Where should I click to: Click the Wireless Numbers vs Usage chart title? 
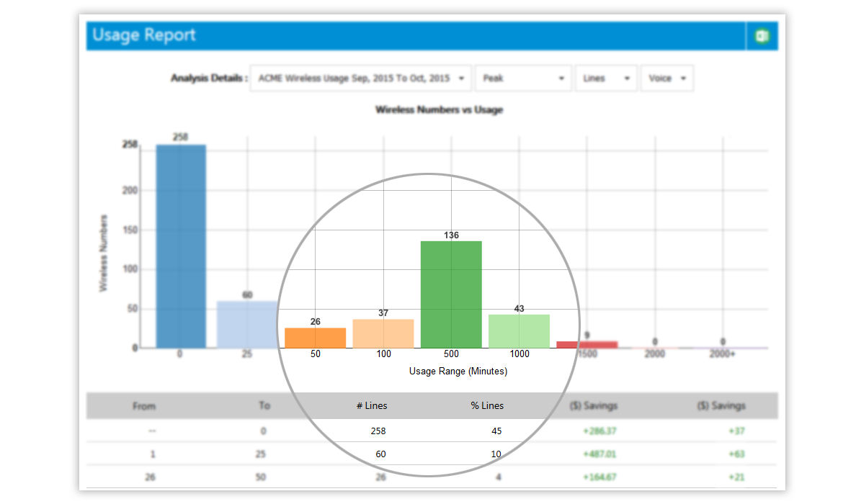click(x=440, y=109)
